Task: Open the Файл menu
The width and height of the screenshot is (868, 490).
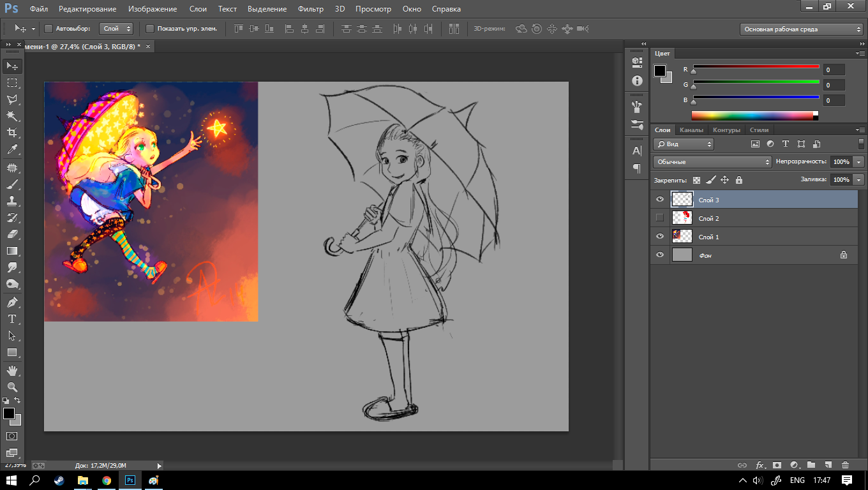Action: [x=38, y=9]
